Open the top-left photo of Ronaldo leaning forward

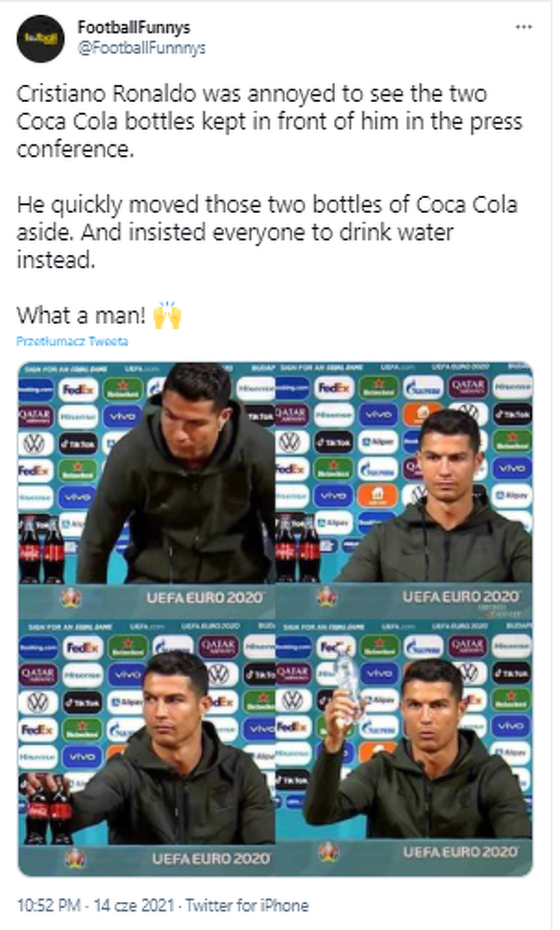(147, 486)
